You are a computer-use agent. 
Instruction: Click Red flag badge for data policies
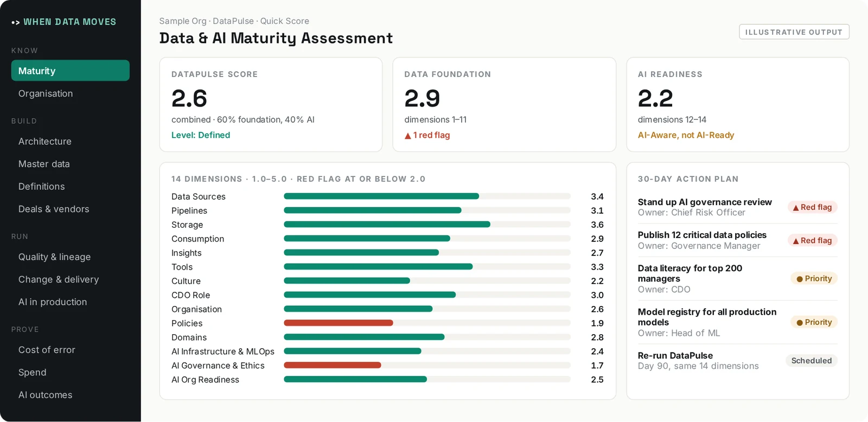(813, 240)
